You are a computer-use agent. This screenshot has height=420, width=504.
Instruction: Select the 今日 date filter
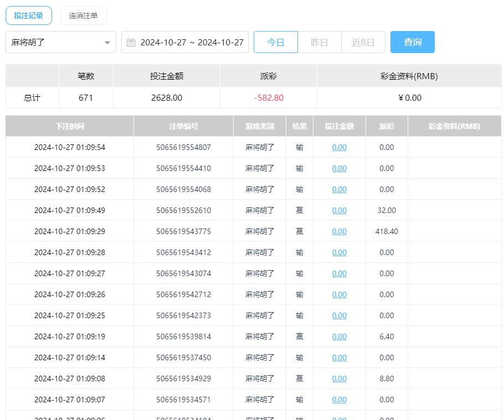[276, 43]
